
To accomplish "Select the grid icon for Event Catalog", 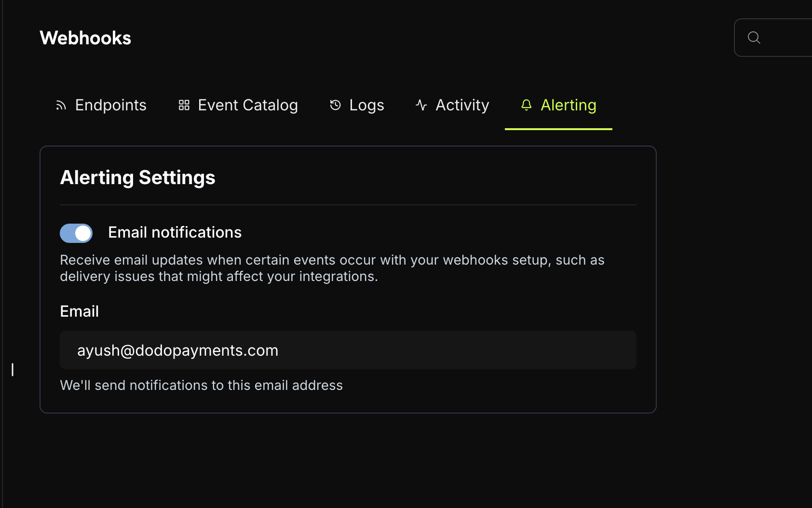I will click(184, 105).
